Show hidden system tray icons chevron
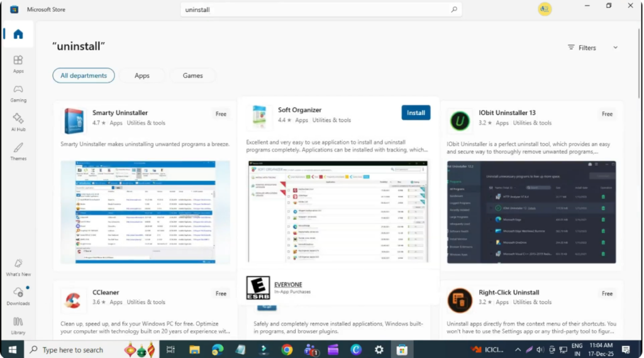 point(518,350)
